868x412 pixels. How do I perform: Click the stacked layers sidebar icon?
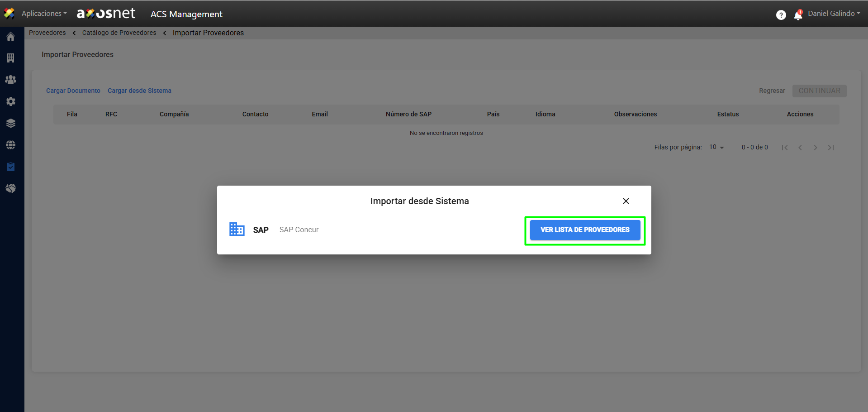point(11,123)
